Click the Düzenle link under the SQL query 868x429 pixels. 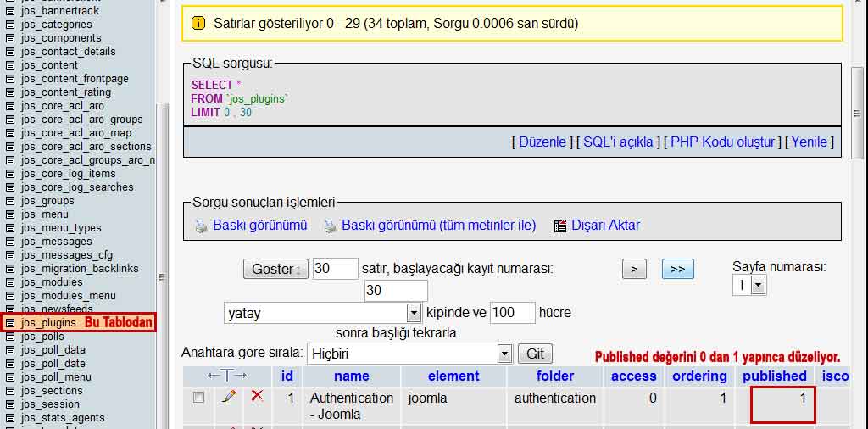tap(542, 142)
